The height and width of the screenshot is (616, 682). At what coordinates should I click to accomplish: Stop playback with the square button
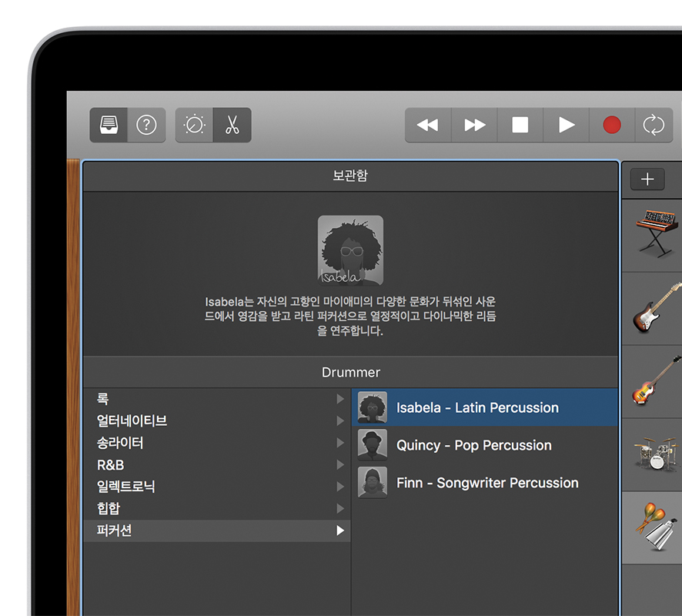click(x=520, y=125)
